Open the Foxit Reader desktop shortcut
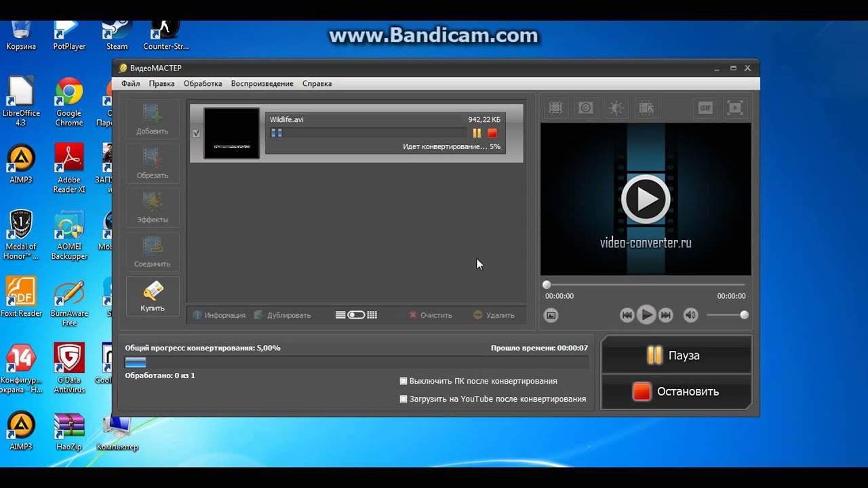Viewport: 868px width, 488px height. [21, 297]
